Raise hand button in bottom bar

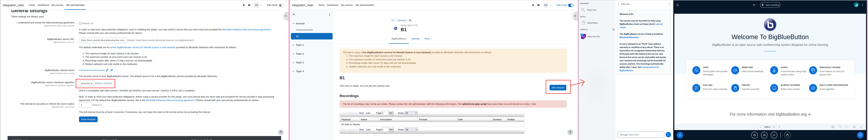coord(787,135)
